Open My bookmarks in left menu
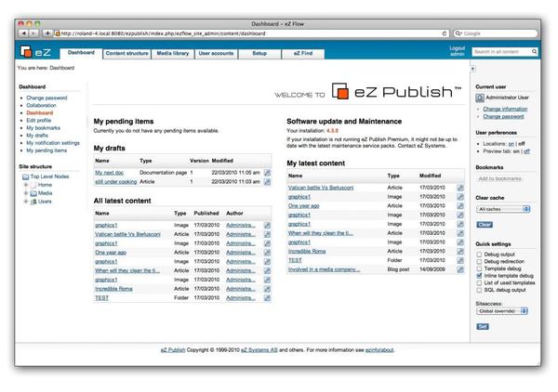 click(43, 128)
